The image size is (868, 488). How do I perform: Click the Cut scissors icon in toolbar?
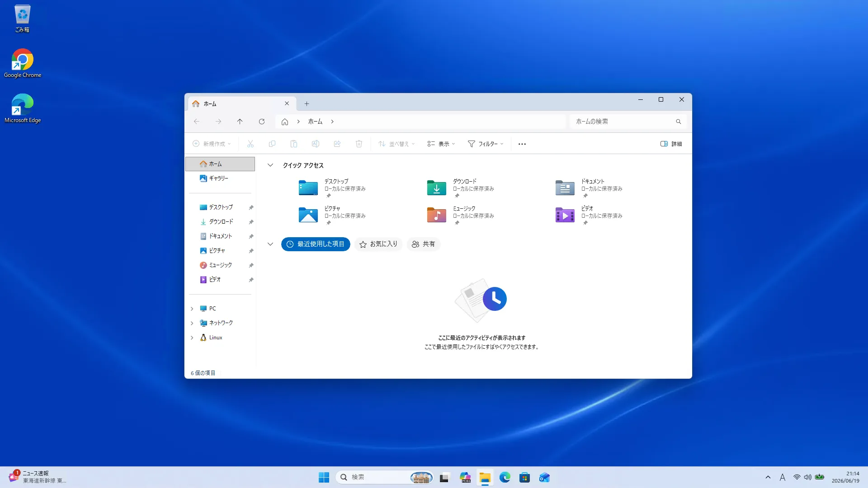(250, 144)
